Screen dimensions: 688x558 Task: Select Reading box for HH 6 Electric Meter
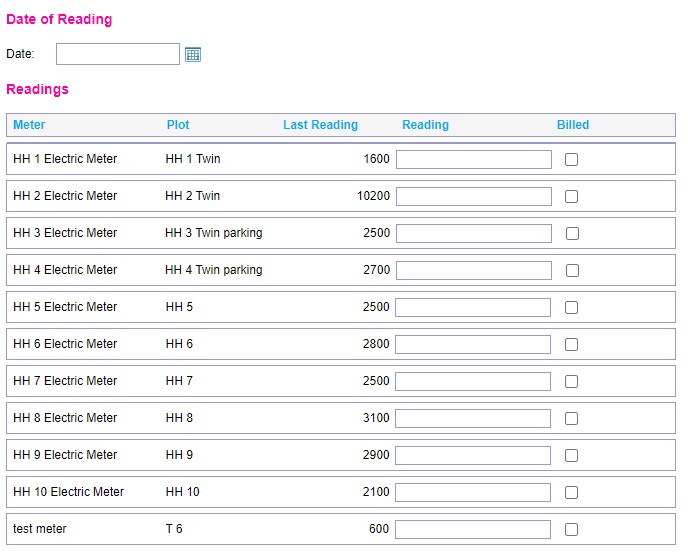tap(473, 344)
